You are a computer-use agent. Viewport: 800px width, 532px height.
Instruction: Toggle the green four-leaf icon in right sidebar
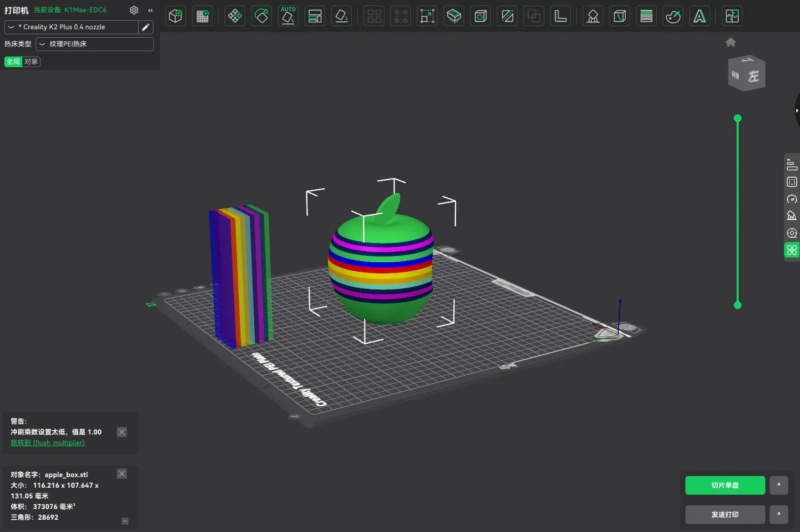(792, 250)
